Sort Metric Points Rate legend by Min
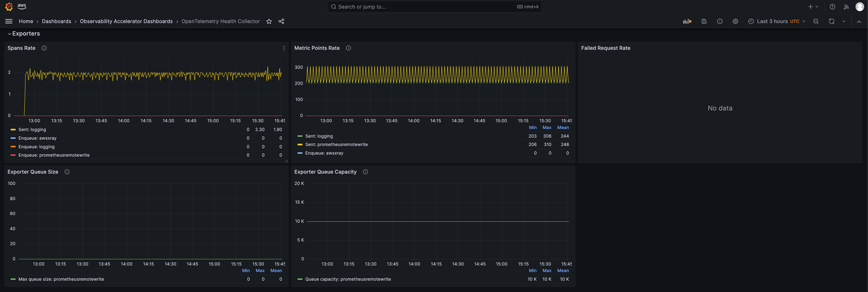 coord(533,128)
